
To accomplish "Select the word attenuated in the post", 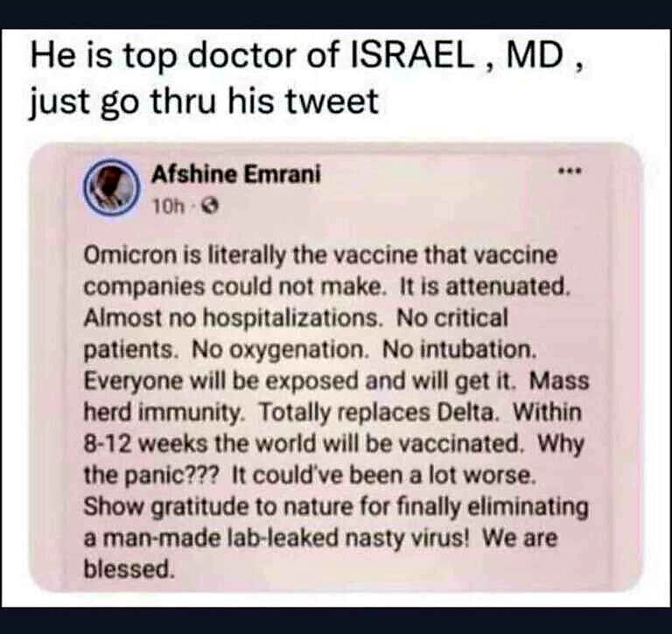I will click(507, 287).
